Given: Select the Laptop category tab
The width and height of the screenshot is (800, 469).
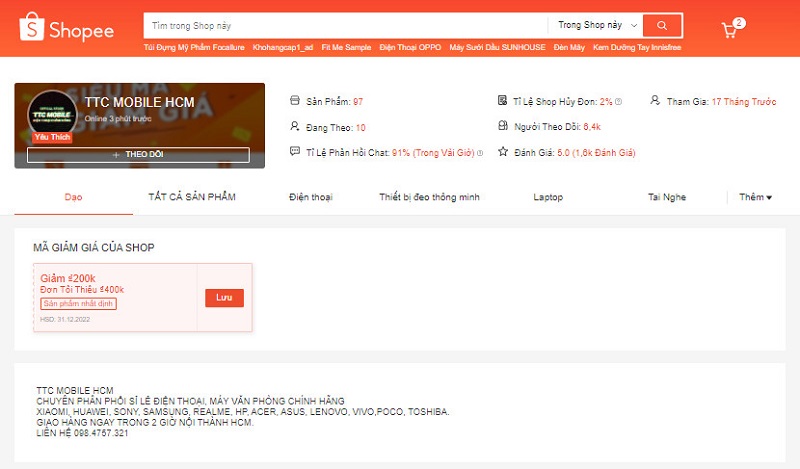Looking at the screenshot, I should coord(548,197).
